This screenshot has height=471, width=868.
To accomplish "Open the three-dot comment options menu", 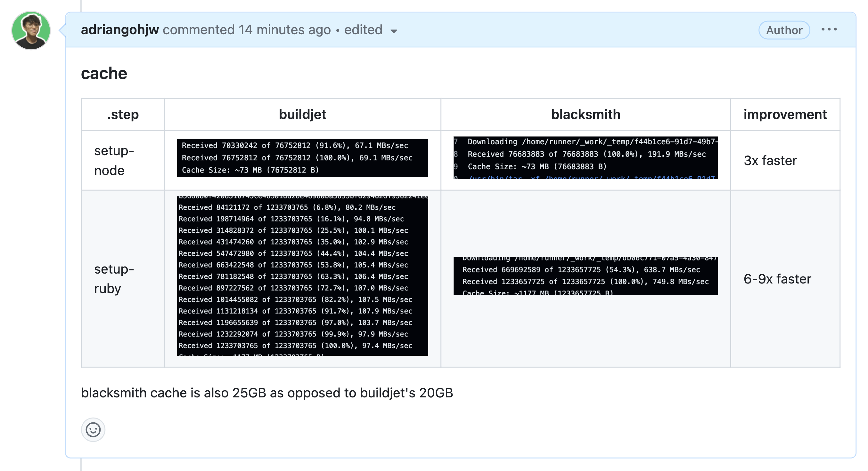I will tap(829, 30).
